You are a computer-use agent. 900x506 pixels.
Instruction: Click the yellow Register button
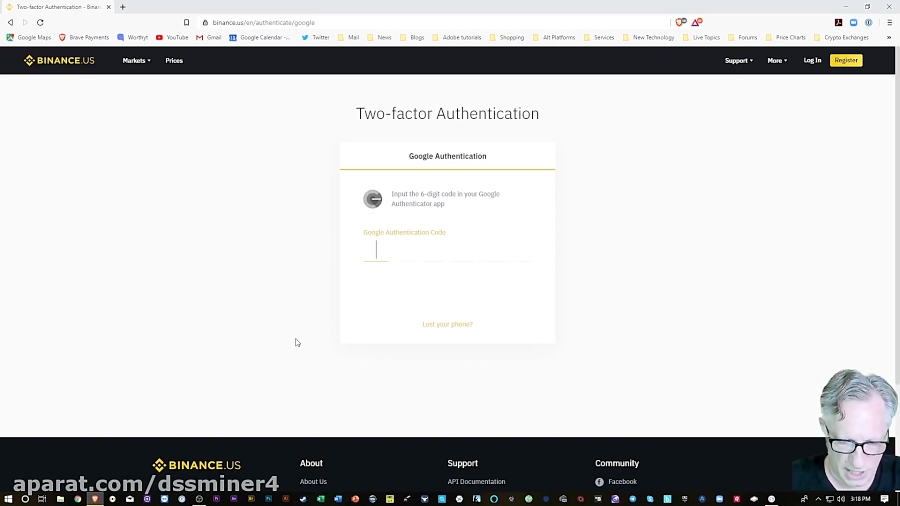(846, 60)
